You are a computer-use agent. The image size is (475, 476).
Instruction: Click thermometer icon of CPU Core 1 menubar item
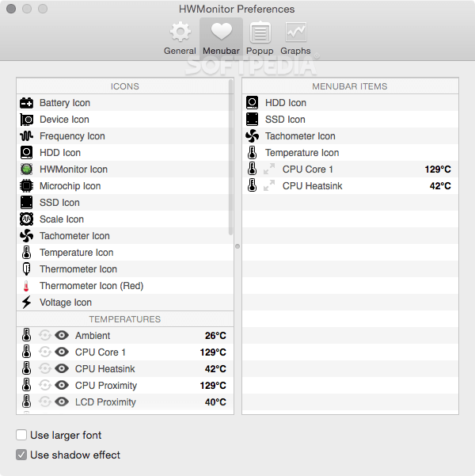pos(252,169)
